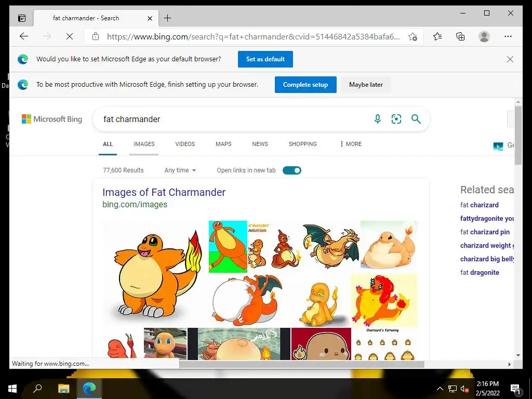
Task: Open the profile avatar icon
Action: tap(484, 36)
